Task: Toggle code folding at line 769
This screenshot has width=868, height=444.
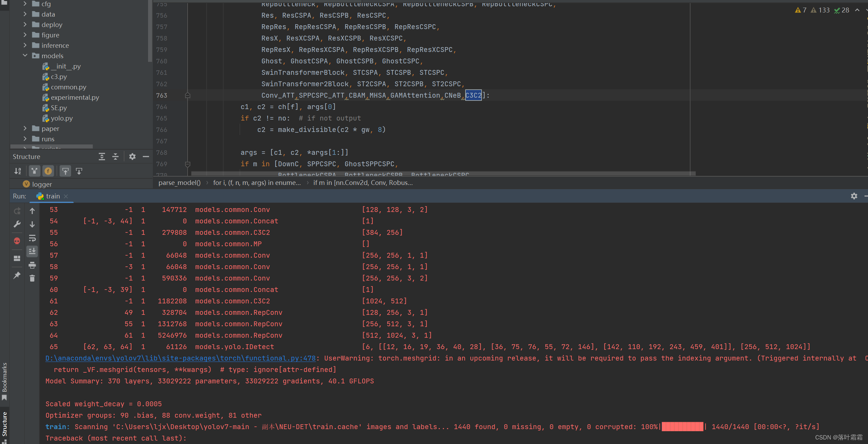Action: [188, 164]
